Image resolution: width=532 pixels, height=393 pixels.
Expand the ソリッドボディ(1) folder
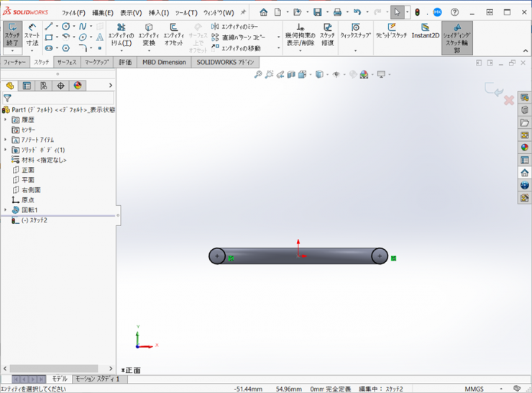pyautogui.click(x=6, y=150)
